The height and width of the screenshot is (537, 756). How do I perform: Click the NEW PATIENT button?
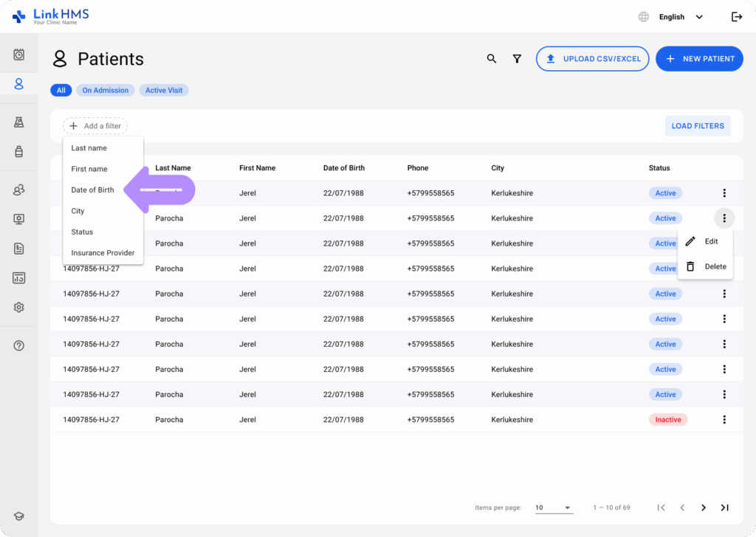pyautogui.click(x=699, y=58)
